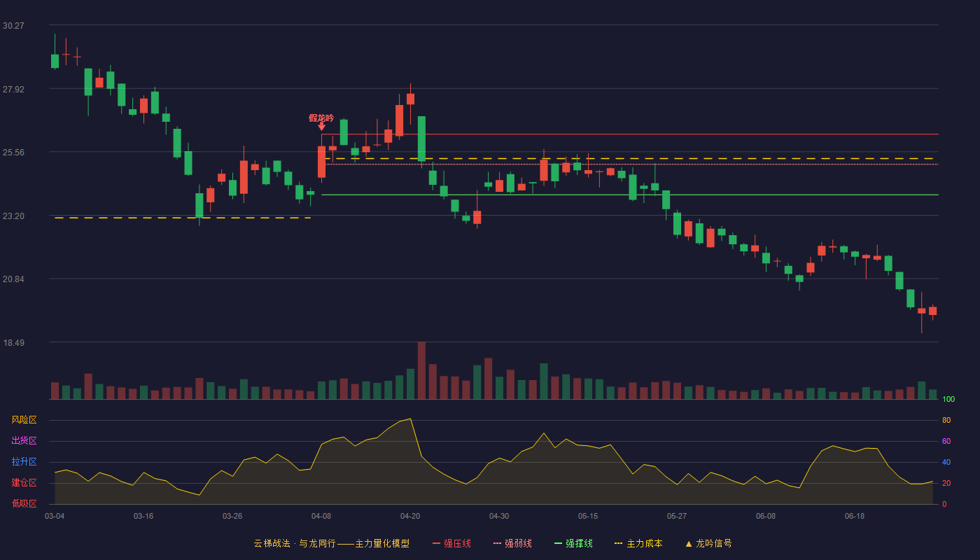Toggle the 强撑线 legend series
Viewport: 980px width, 560px height.
pos(573,543)
